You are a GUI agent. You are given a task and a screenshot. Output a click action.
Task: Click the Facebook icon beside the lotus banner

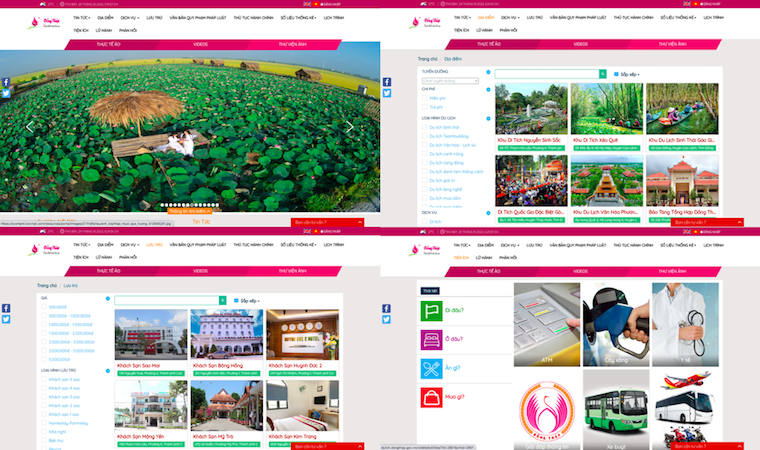click(x=6, y=80)
